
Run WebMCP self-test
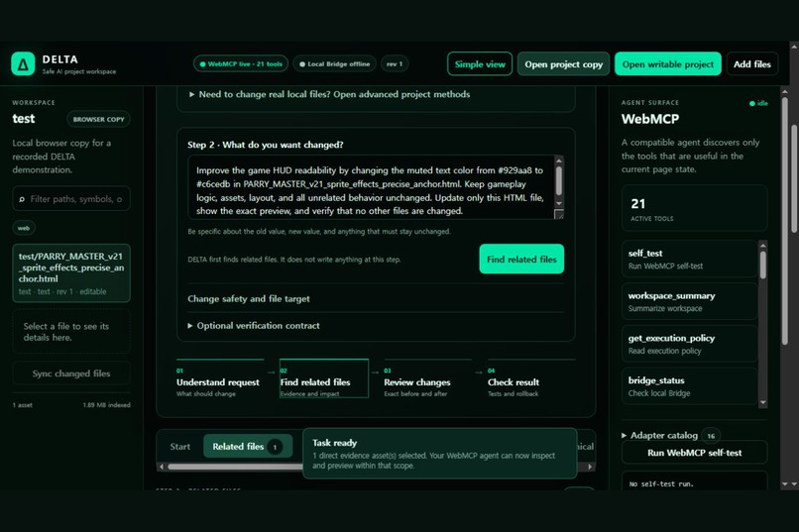click(x=694, y=453)
